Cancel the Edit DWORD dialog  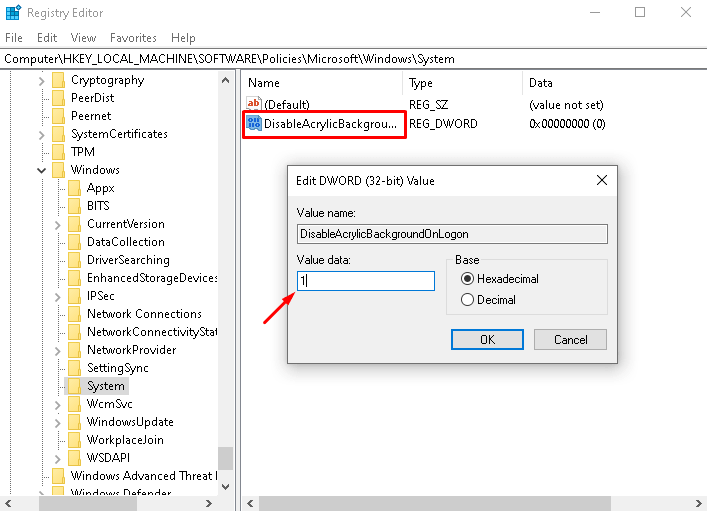[570, 339]
